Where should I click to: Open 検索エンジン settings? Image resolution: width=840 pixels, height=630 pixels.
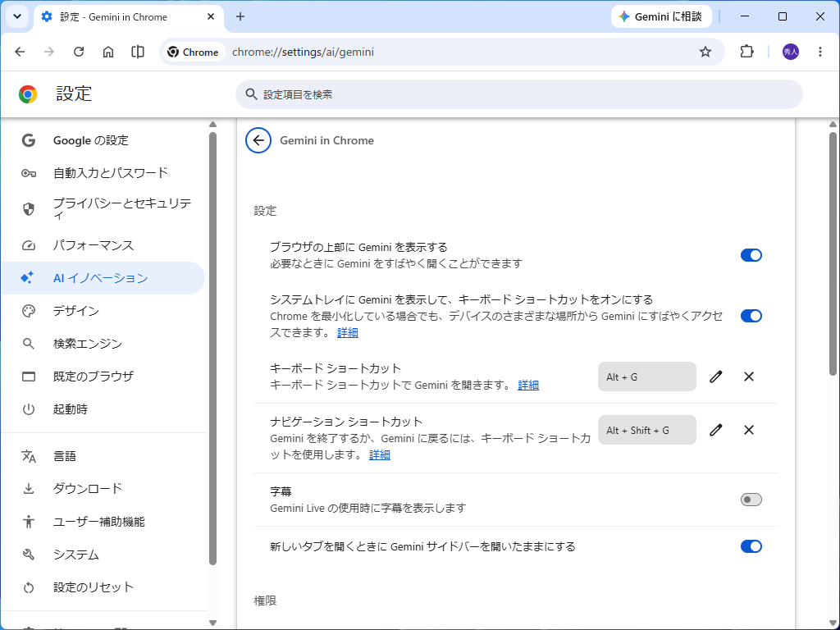pos(103,344)
